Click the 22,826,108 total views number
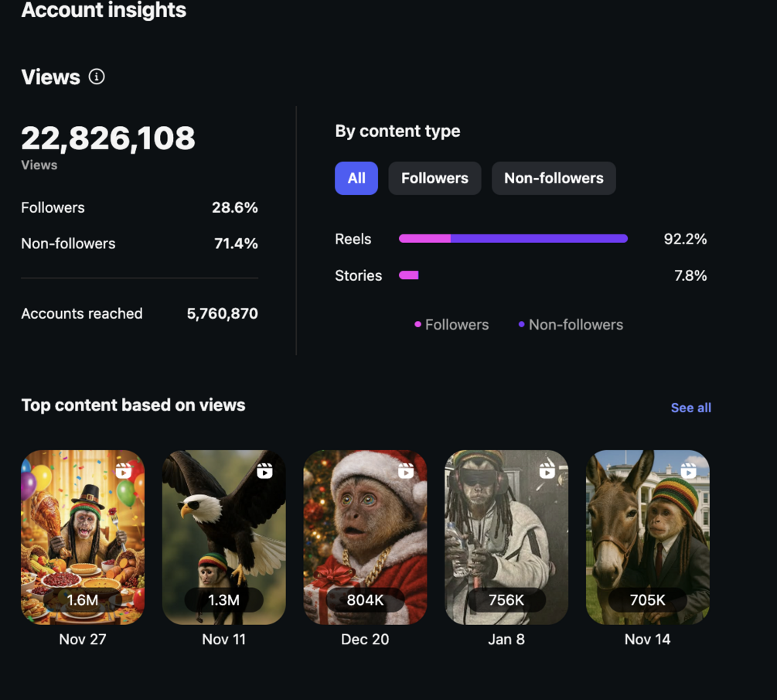 click(x=108, y=138)
